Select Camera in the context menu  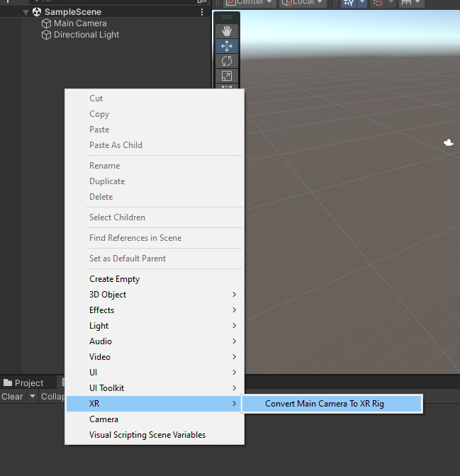pyautogui.click(x=155, y=419)
